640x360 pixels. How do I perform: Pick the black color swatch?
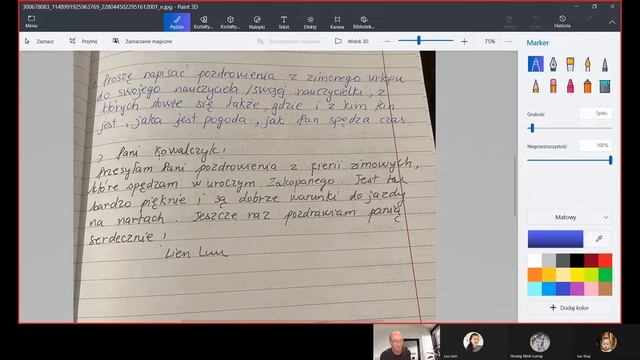[x=577, y=260]
